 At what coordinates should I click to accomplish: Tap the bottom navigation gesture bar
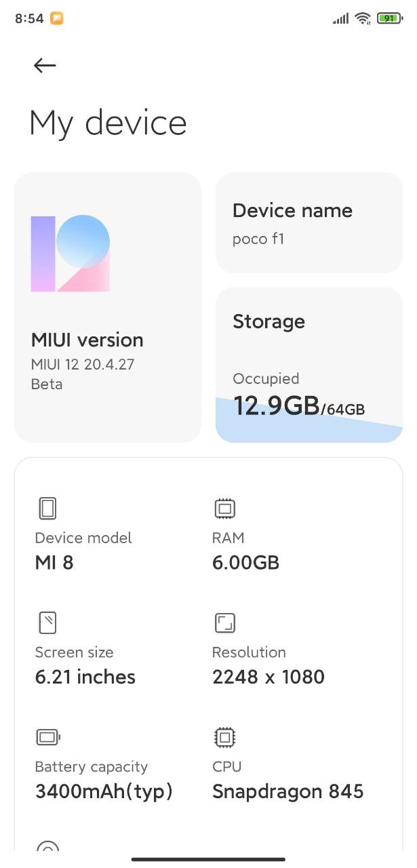(x=208, y=859)
